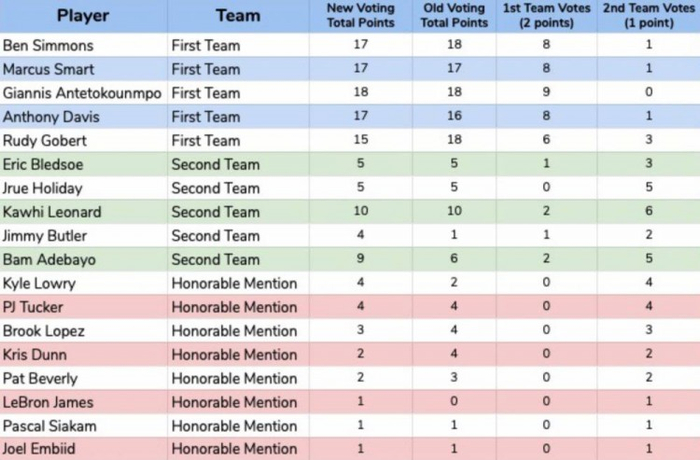Select the Old Voting Total Points header
700x460 pixels.
(456, 16)
